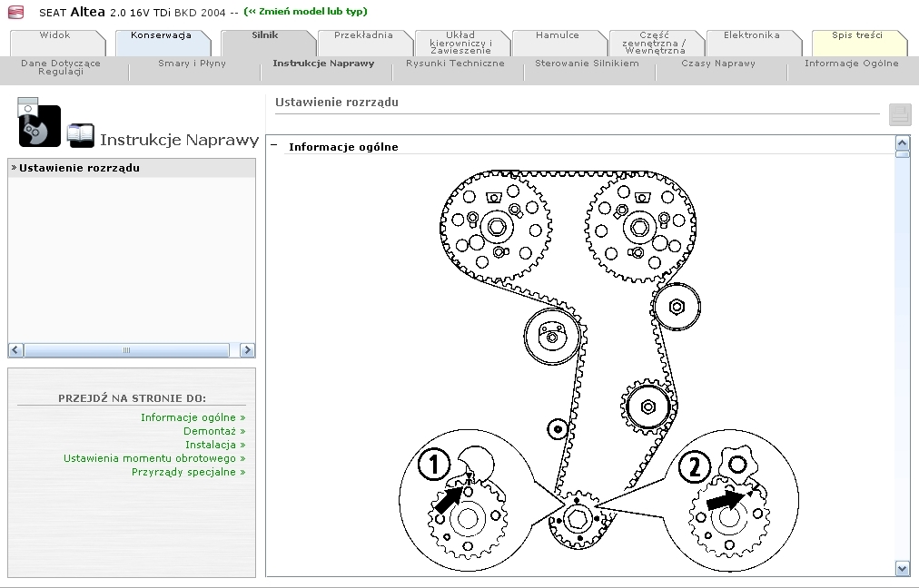Jump to the Demontaż section
919x588 pixels.
coord(214,431)
